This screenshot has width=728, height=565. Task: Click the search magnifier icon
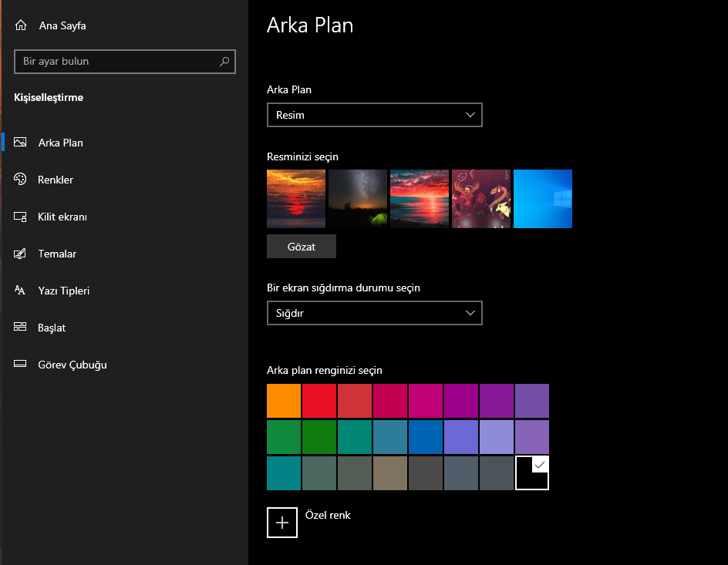224,62
